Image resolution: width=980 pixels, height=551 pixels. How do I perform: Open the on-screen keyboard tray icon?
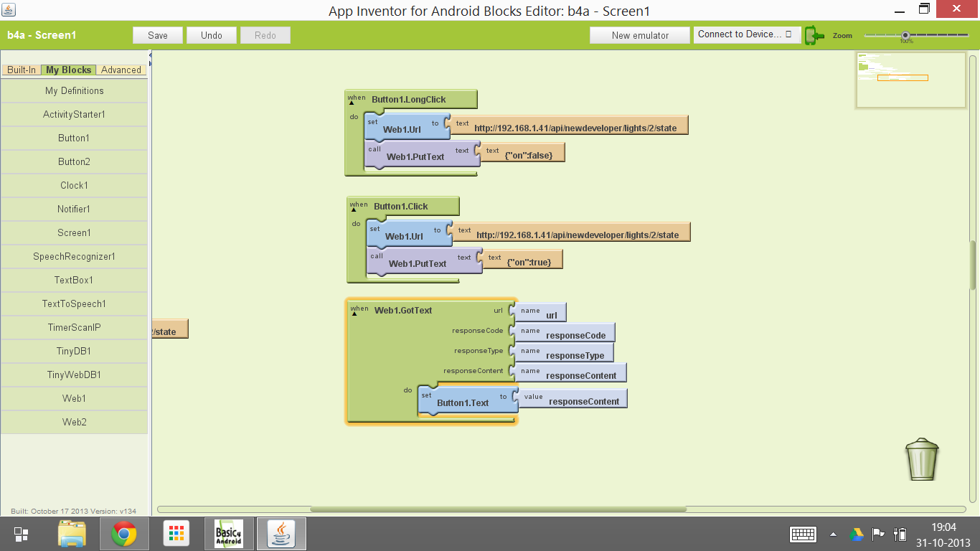pyautogui.click(x=803, y=534)
